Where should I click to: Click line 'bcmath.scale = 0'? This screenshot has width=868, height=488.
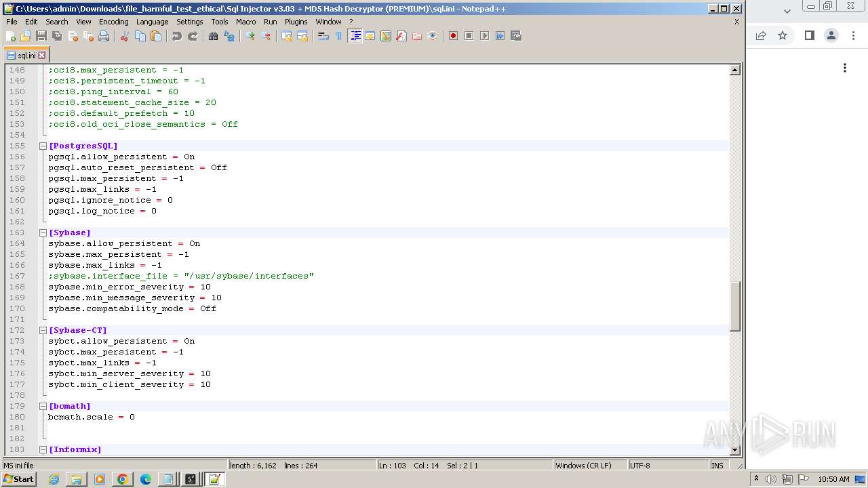pos(92,417)
